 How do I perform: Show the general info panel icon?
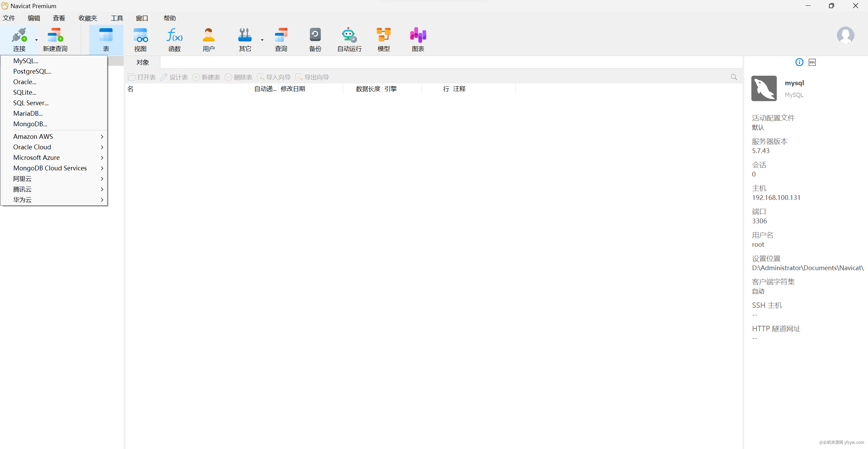point(799,62)
